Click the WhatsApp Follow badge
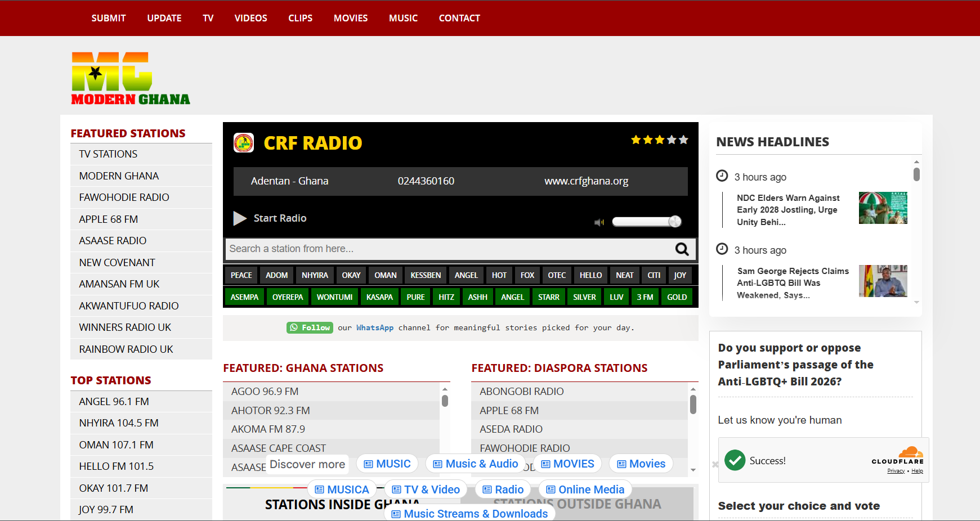This screenshot has height=521, width=980. coord(310,327)
